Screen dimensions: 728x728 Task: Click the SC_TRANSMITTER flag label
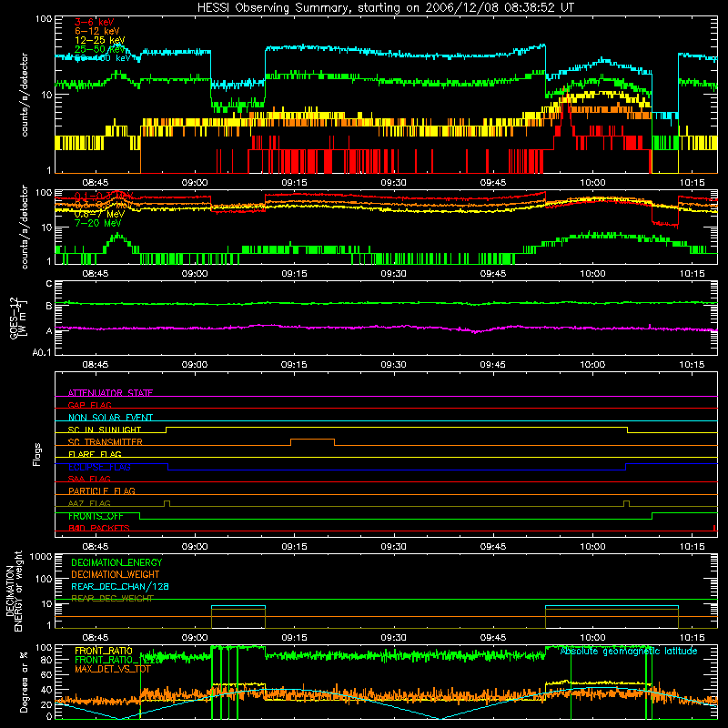(105, 441)
